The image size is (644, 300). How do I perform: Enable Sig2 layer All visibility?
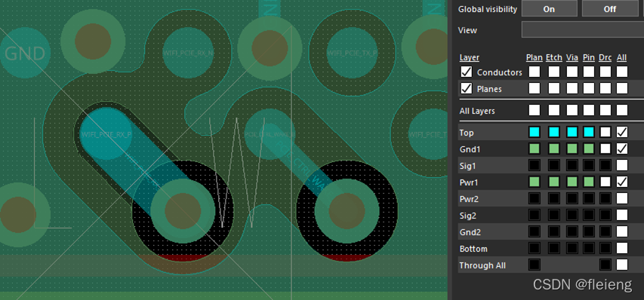click(622, 215)
